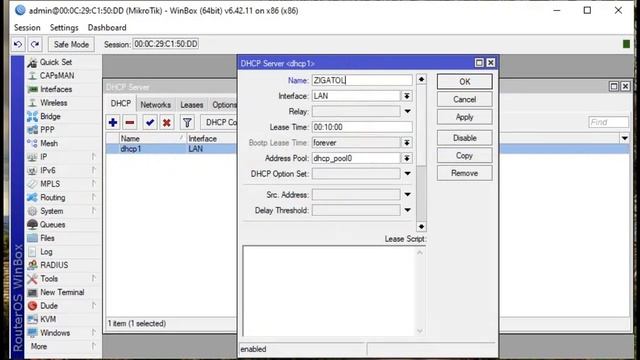The height and width of the screenshot is (360, 640).
Task: Open the Address Pool dropdown
Action: [407, 158]
